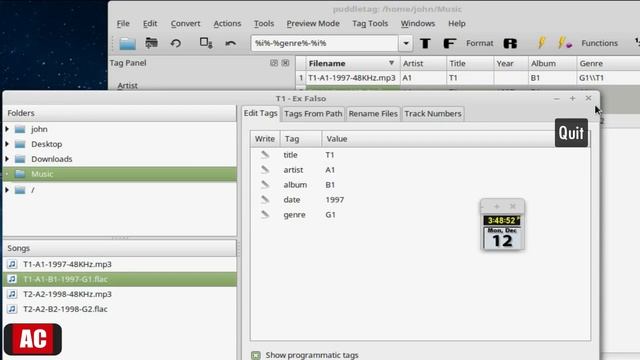Expand the Downloads folder tree node
The width and height of the screenshot is (640, 360).
[x=7, y=159]
